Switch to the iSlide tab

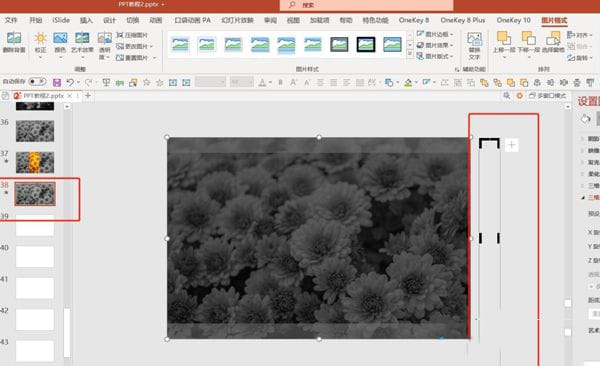60,20
